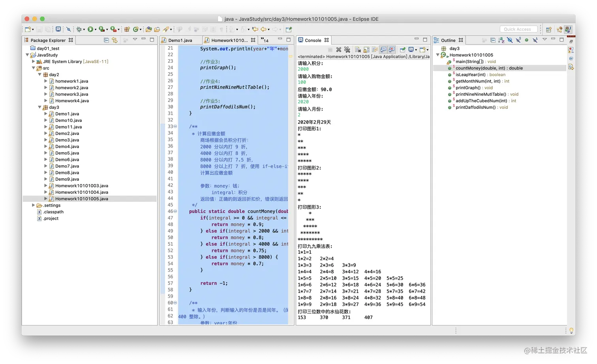Toggle Hide Fields in Outline
The image size is (597, 364).
510,40
